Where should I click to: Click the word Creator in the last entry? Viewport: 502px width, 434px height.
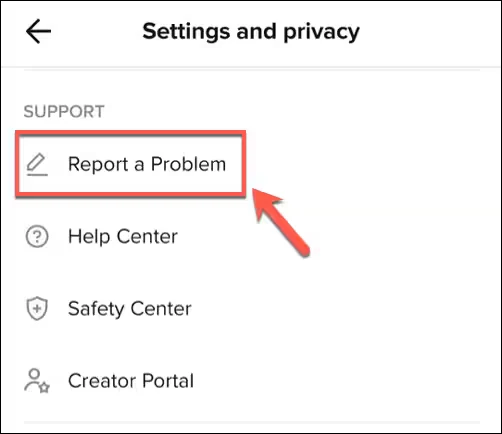click(x=102, y=381)
